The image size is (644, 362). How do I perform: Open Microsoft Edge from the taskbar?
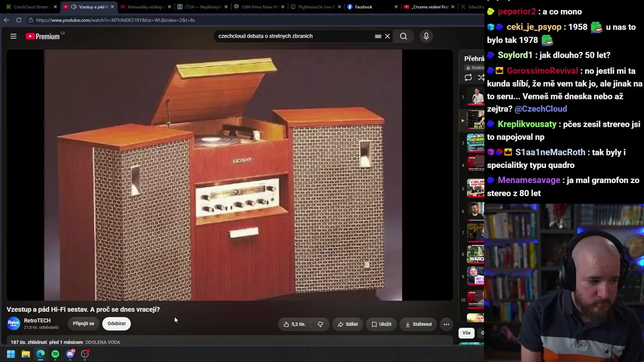pyautogui.click(x=41, y=354)
